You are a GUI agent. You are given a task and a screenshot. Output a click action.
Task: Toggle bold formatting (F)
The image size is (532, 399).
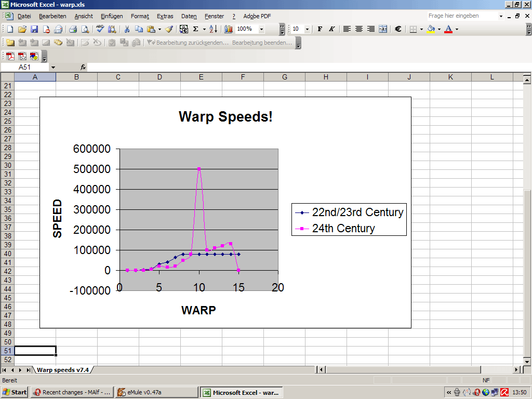320,29
